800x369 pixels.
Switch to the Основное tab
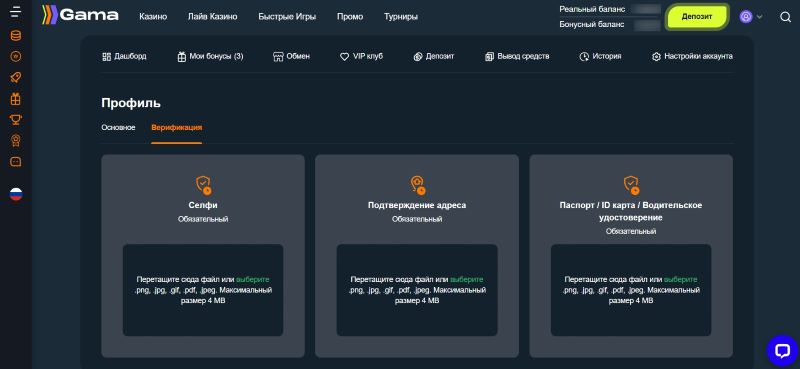[118, 128]
